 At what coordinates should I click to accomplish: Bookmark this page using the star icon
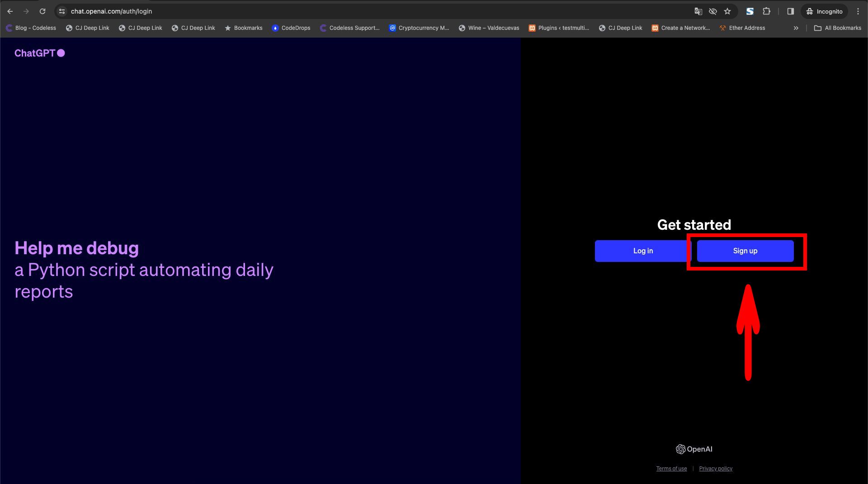728,11
